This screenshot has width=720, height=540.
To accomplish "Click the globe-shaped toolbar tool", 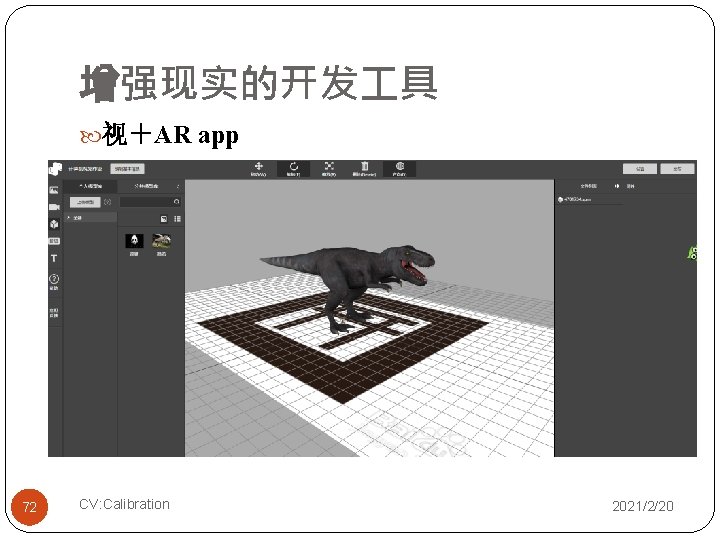I will (x=399, y=169).
